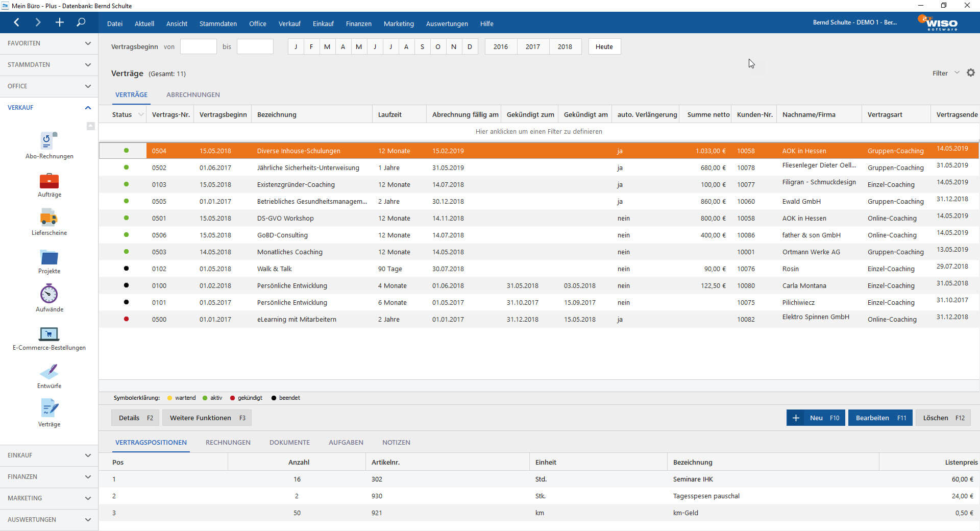Open the Lieferscheine truck icon
The height and width of the screenshot is (531, 980).
[49, 217]
